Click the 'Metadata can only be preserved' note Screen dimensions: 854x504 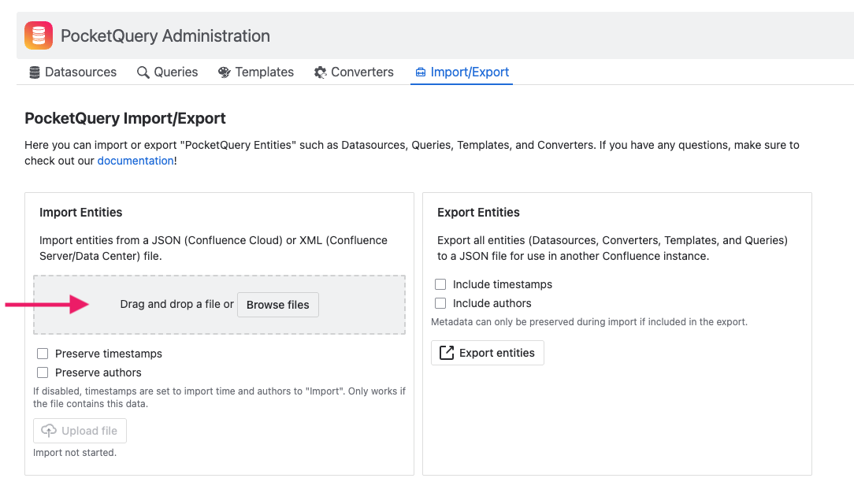(x=589, y=321)
